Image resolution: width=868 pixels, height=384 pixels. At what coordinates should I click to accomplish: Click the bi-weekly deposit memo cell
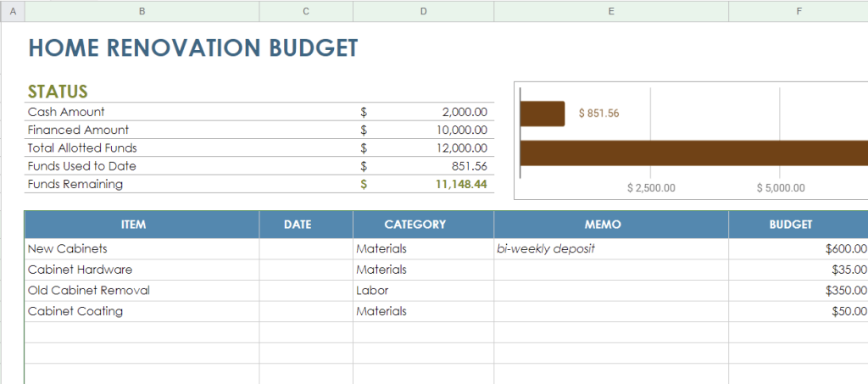pos(548,249)
